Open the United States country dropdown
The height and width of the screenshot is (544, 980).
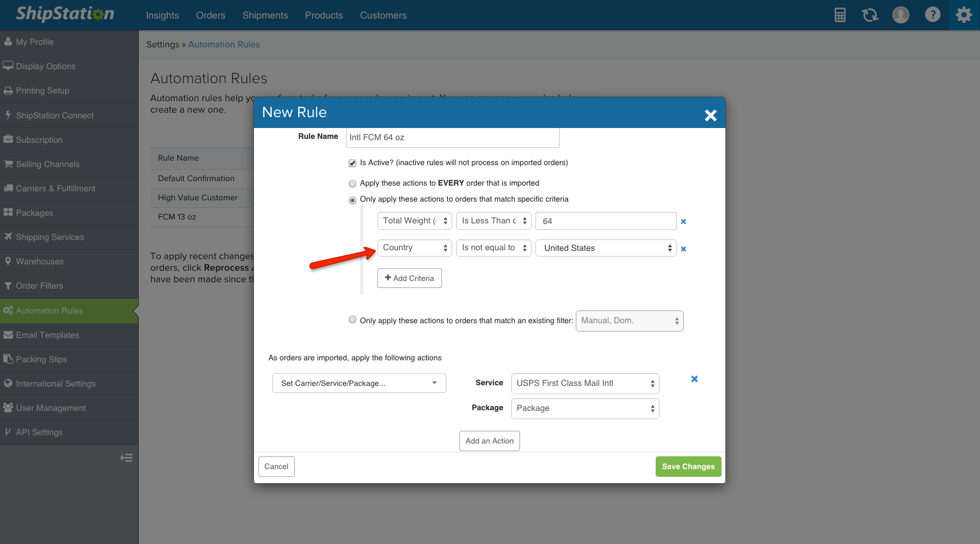tap(606, 248)
